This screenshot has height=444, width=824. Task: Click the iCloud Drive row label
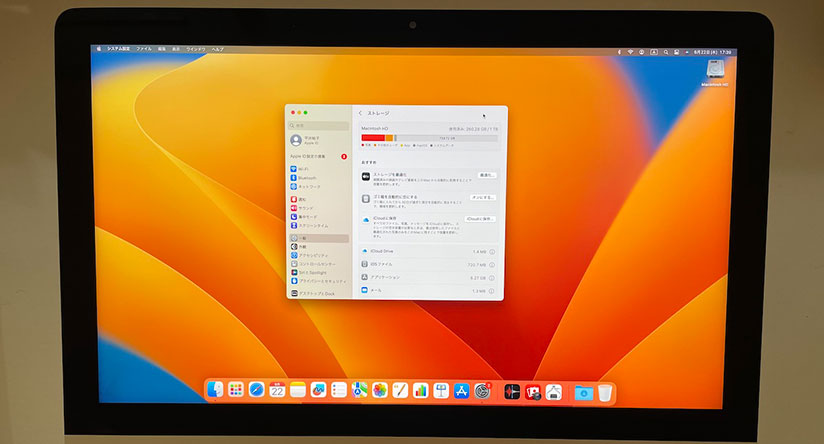click(382, 251)
